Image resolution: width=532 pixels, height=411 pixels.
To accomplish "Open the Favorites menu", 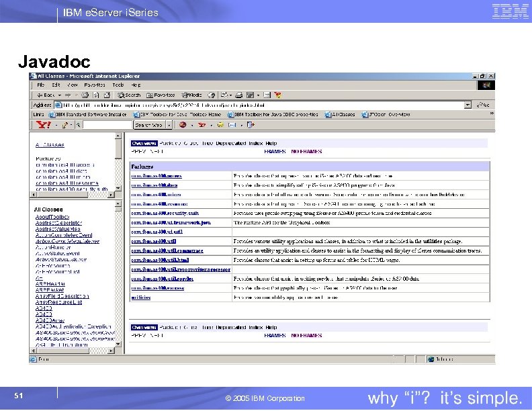I will point(94,85).
